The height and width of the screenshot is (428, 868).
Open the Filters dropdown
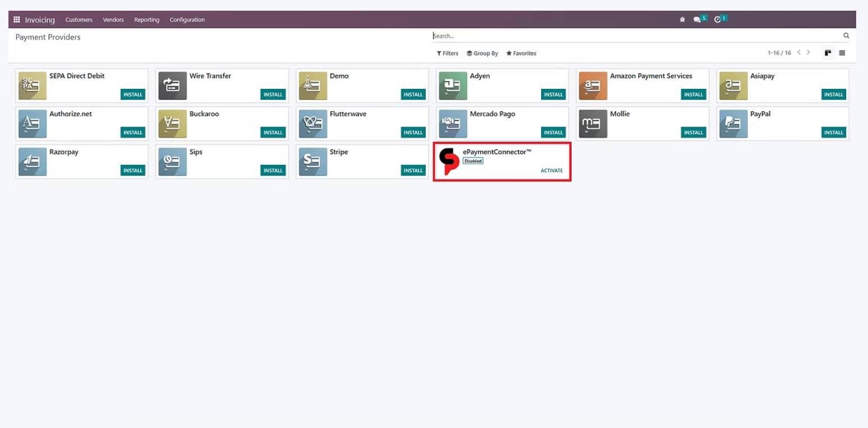pos(448,53)
